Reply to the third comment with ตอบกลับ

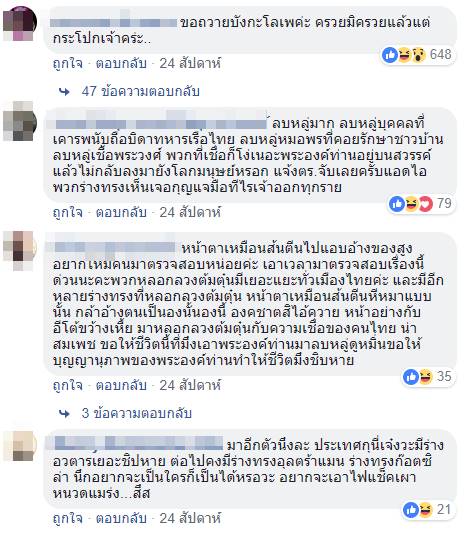pos(121,385)
